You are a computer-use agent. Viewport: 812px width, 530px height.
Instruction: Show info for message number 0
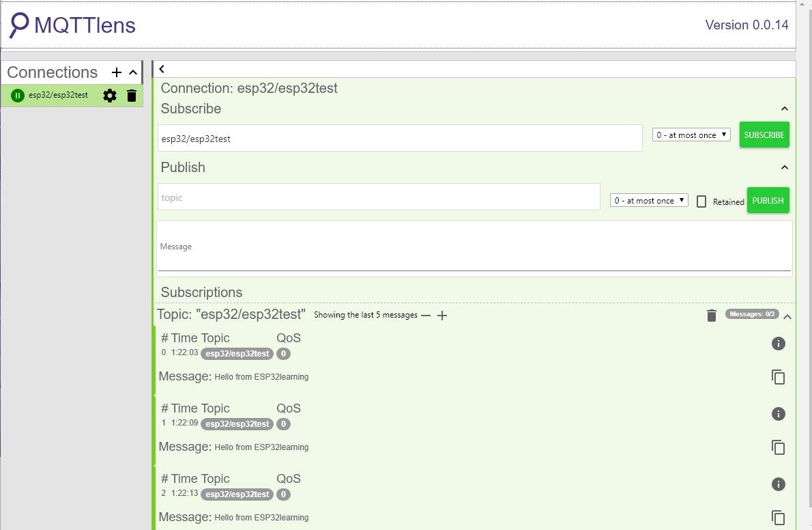tap(778, 344)
